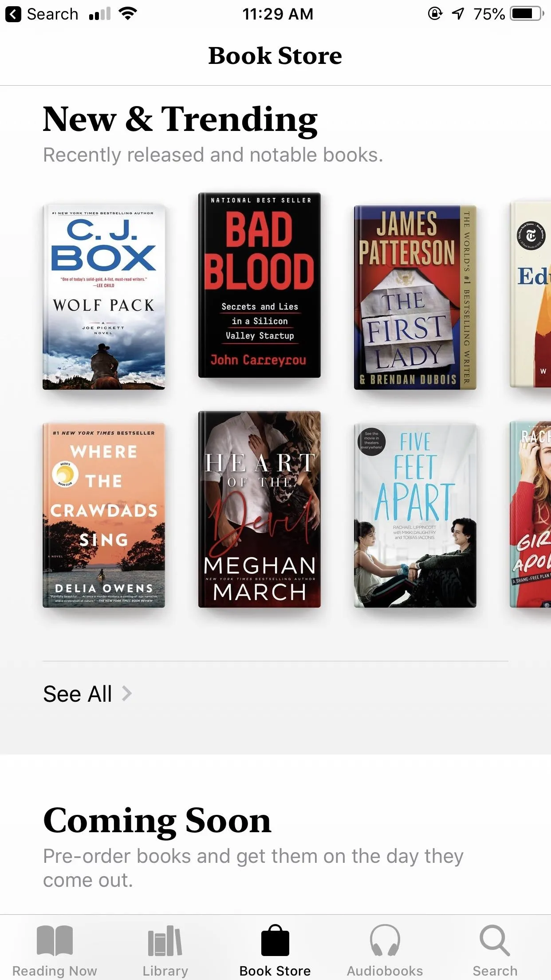Screen dimensions: 551x980
Task: Open the Search magnifying glass icon
Action: (495, 940)
